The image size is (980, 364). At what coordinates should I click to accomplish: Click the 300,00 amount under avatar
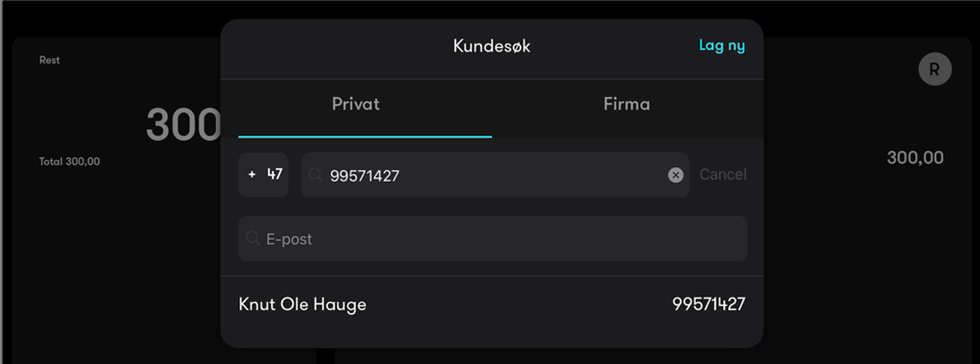[x=915, y=158]
